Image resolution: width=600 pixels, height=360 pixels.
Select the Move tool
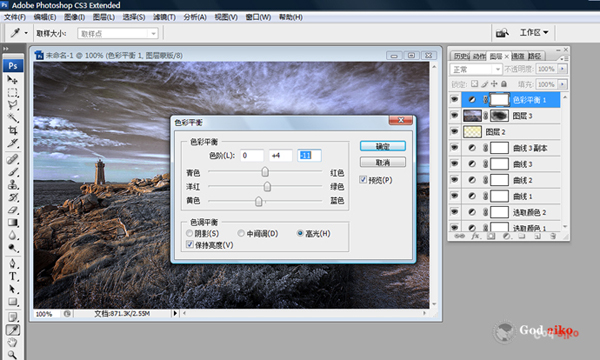(12, 80)
